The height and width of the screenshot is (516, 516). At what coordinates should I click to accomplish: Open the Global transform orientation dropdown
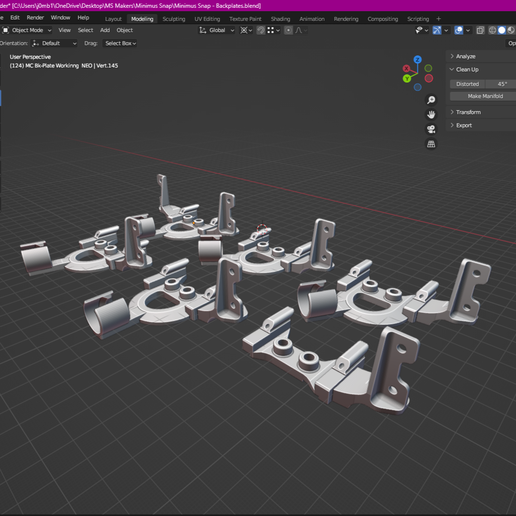(x=217, y=30)
